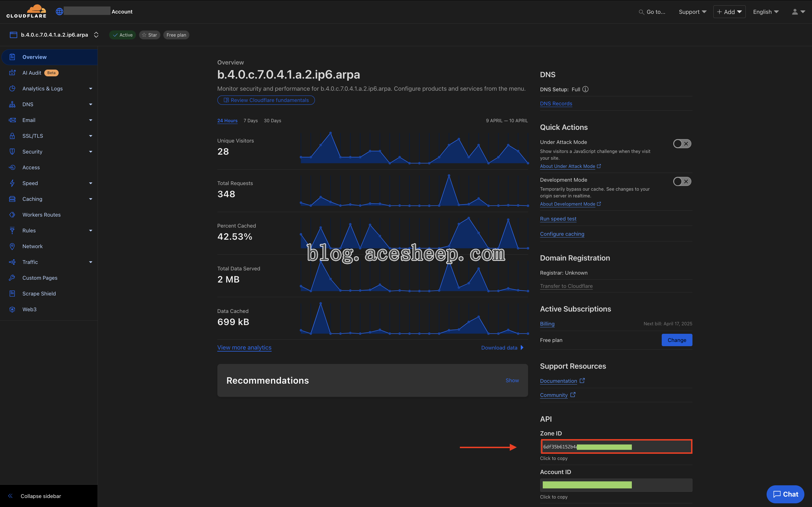This screenshot has height=507, width=812.
Task: Expand the Analytics & Logs section
Action: click(x=91, y=88)
